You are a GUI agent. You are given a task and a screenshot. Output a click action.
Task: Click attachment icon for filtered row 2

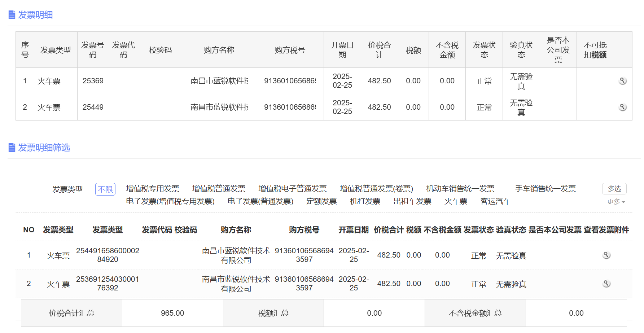point(606,283)
